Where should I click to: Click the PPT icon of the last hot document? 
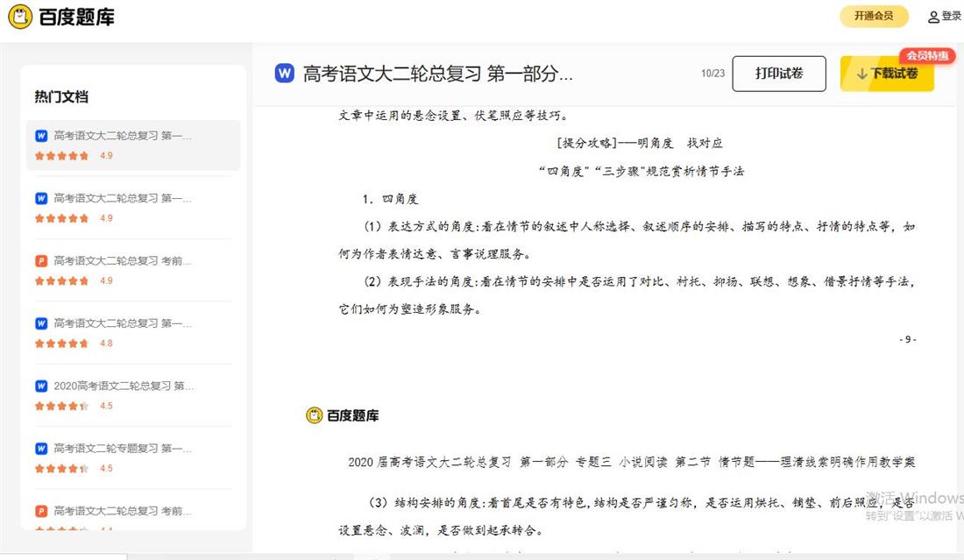41,512
